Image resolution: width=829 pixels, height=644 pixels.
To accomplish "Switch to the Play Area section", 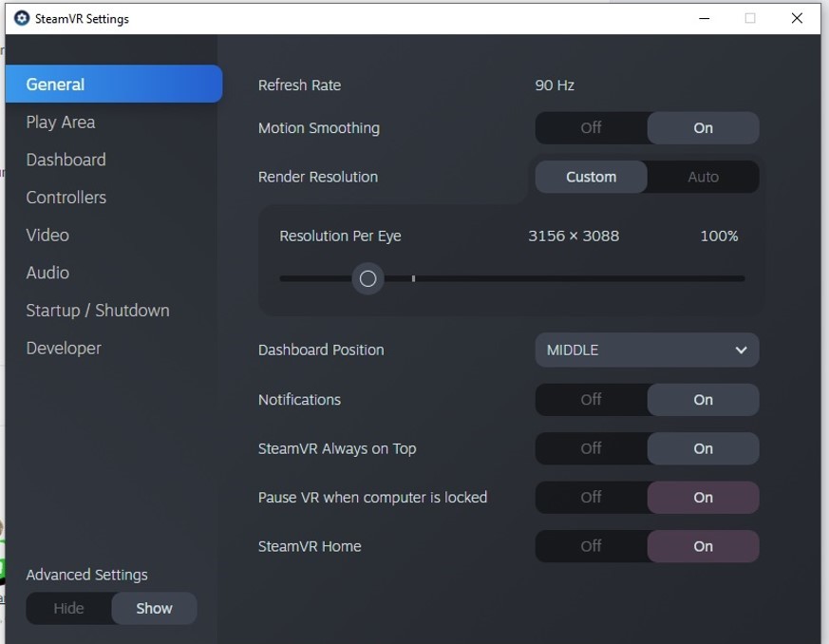I will point(61,123).
